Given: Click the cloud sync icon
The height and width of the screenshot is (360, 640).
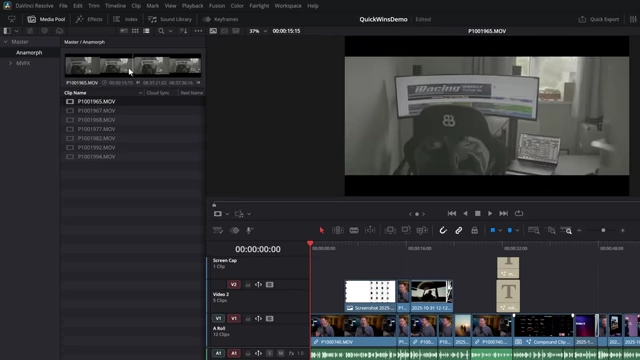Looking at the screenshot, I should coord(60,31).
